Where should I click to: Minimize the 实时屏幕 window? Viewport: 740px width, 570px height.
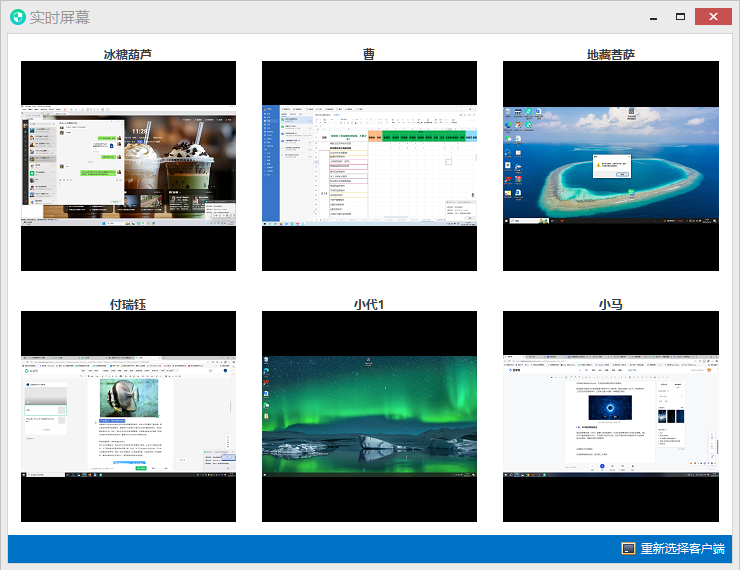click(653, 17)
